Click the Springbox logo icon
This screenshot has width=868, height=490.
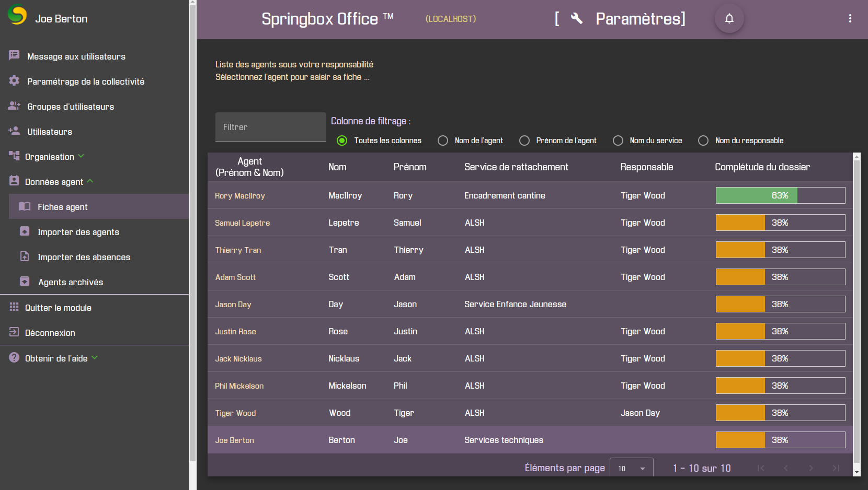tap(17, 15)
